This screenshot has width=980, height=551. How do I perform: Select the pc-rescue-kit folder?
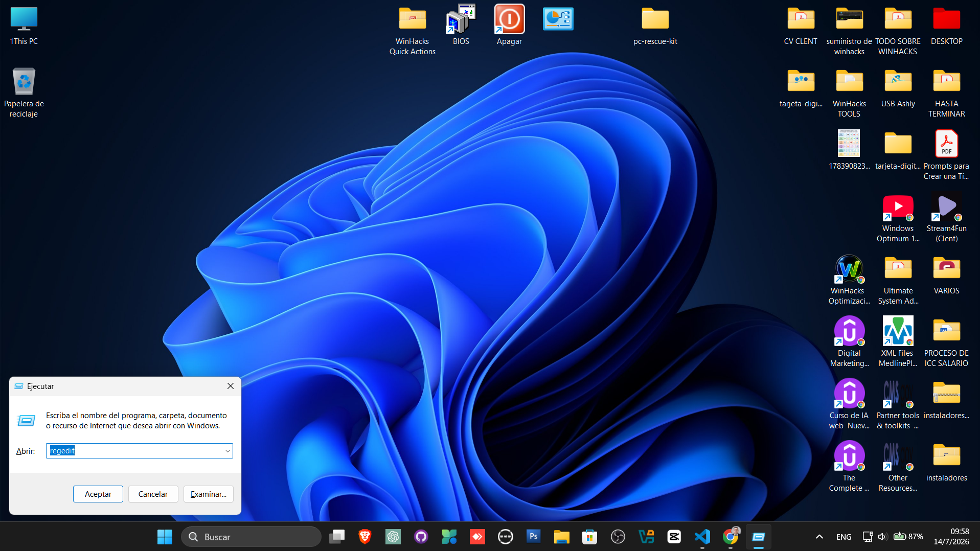tap(655, 26)
